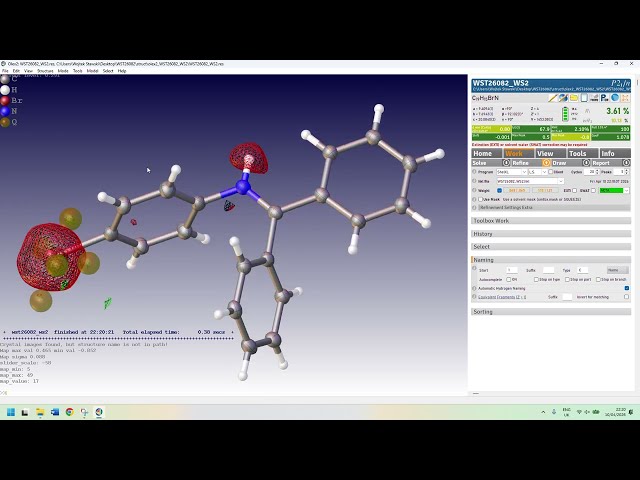
Task: Click the Solve button
Action: (487, 163)
